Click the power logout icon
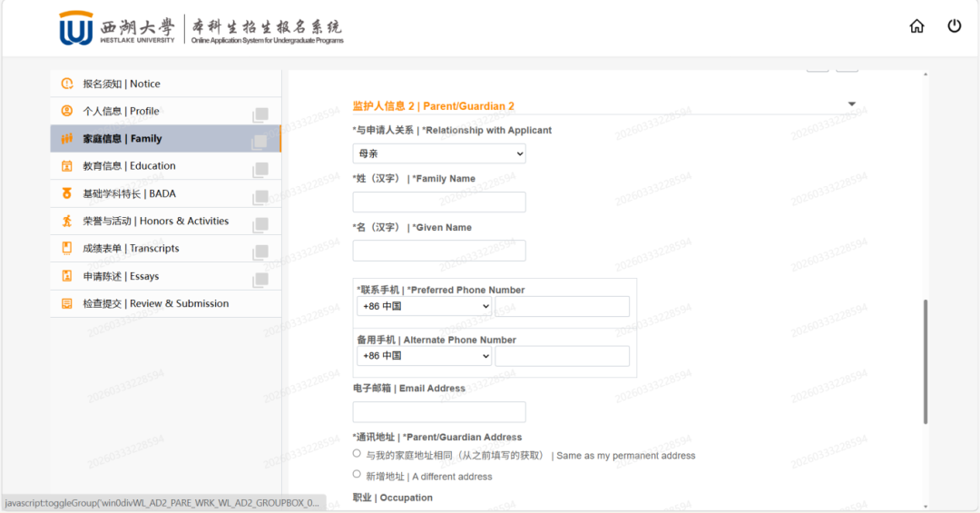 point(955,26)
